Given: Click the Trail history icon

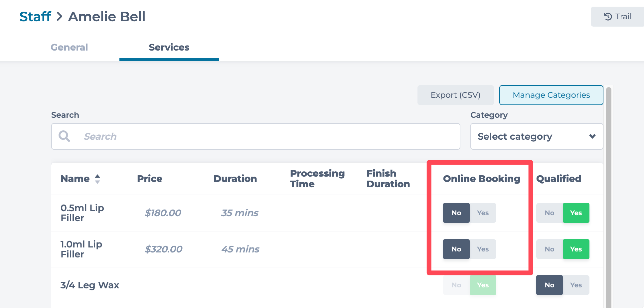Looking at the screenshot, I should (x=608, y=17).
